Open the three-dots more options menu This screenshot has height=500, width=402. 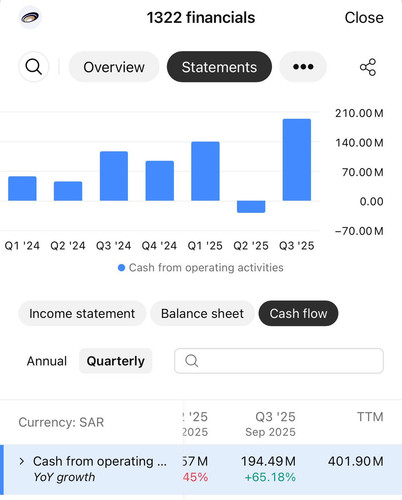303,67
